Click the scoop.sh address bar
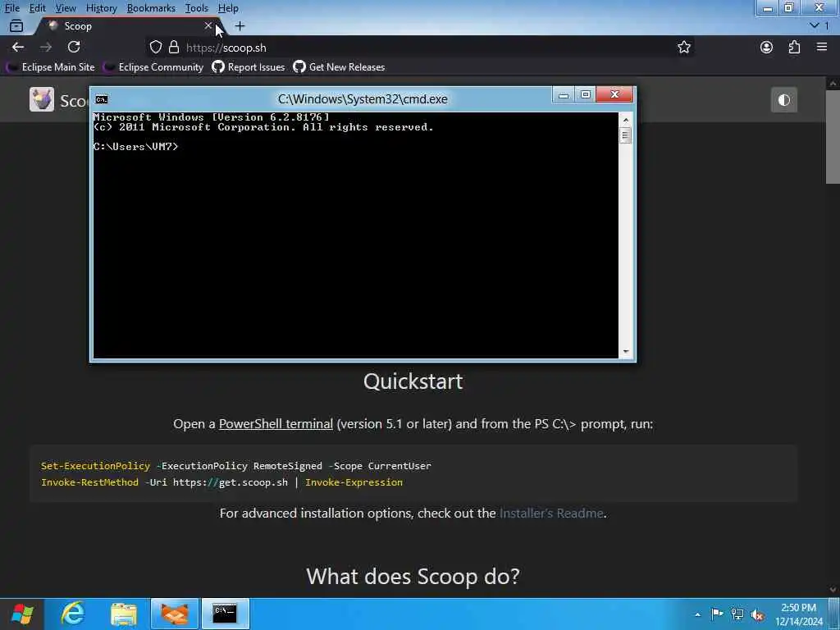This screenshot has height=630, width=840. click(418, 47)
